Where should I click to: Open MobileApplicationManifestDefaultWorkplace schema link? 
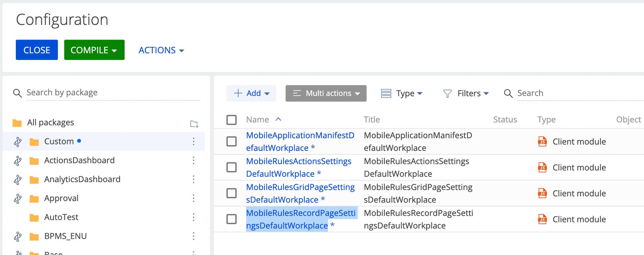300,142
